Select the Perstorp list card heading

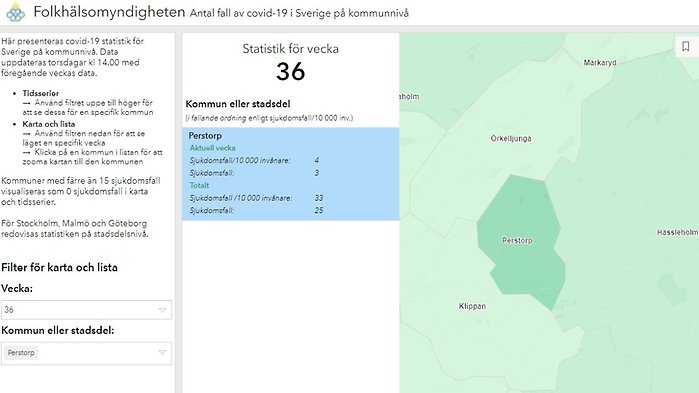(205, 135)
